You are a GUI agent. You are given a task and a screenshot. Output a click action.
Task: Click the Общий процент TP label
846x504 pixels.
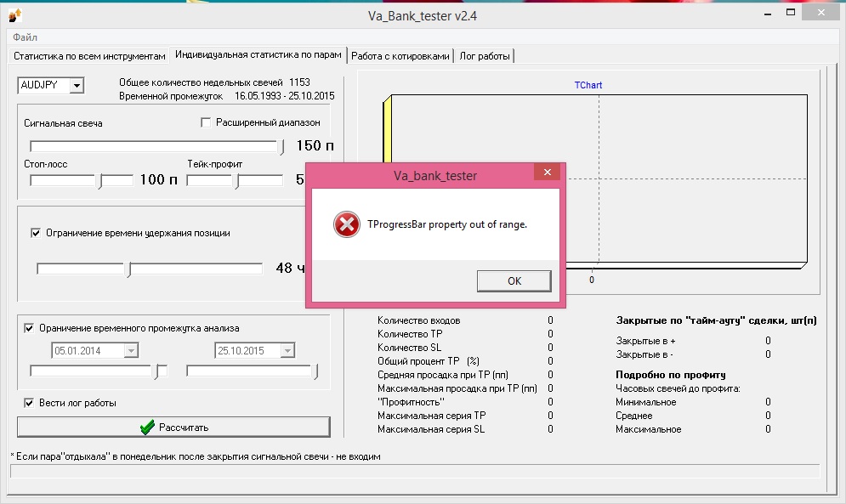[429, 361]
